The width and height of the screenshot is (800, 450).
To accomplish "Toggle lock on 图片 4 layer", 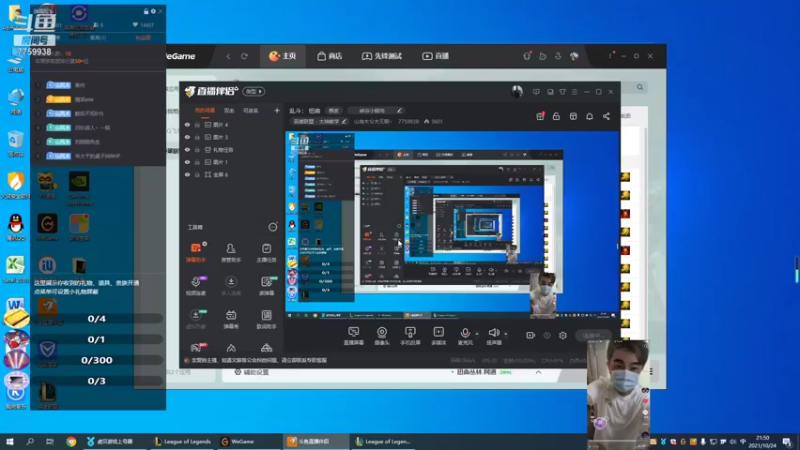I will click(197, 124).
